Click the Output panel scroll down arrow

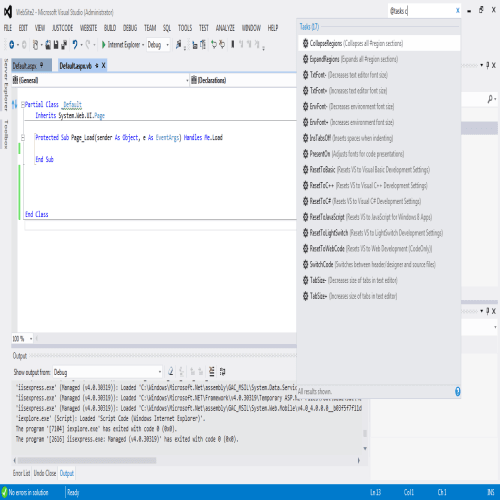point(365,448)
